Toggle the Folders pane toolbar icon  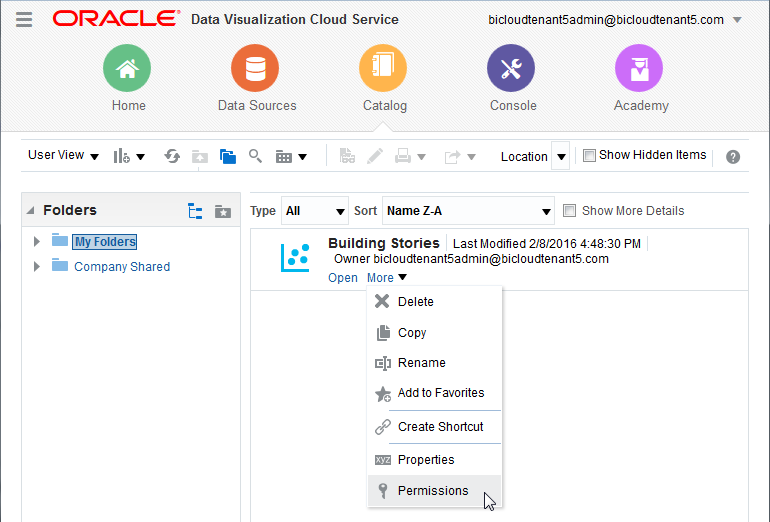pyautogui.click(x=228, y=156)
